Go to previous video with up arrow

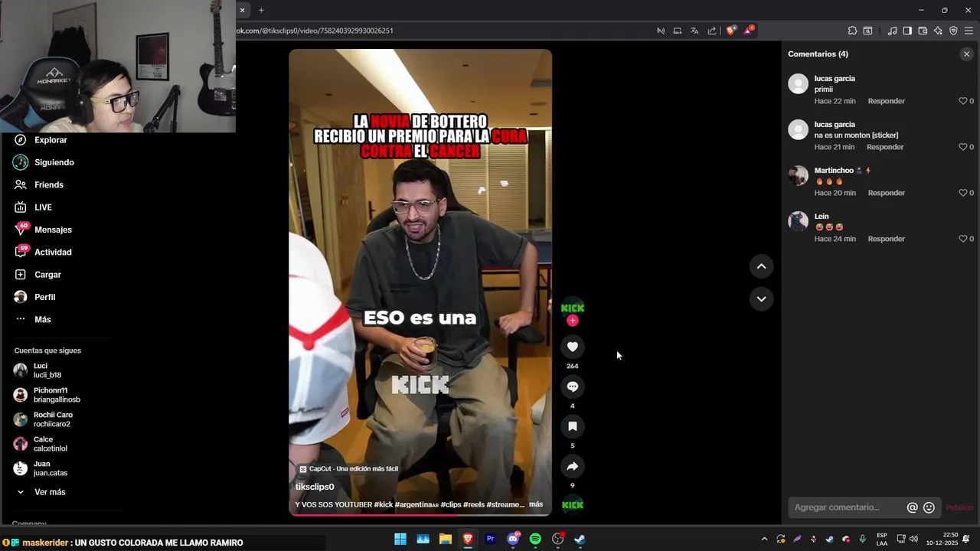761,266
